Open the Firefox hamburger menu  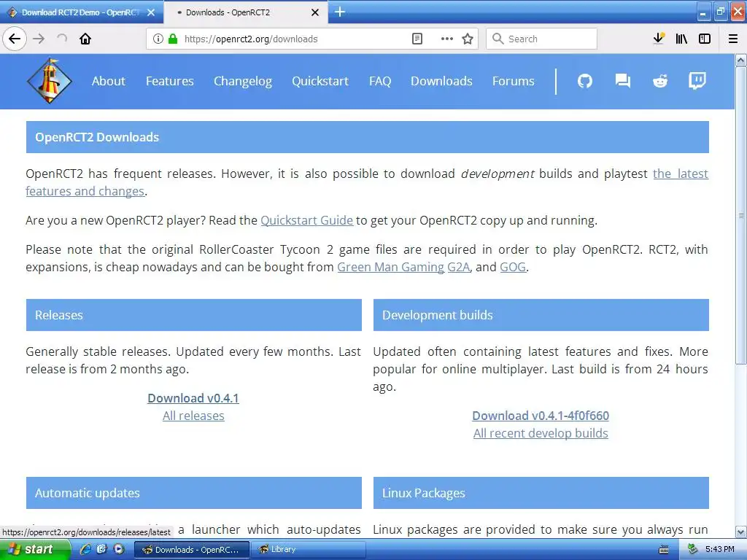coord(733,39)
